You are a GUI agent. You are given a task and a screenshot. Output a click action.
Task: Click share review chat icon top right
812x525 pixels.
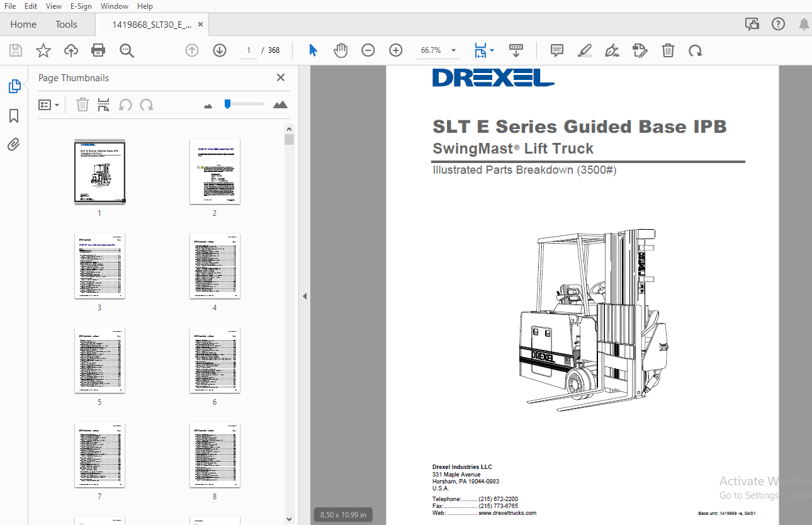click(x=752, y=24)
